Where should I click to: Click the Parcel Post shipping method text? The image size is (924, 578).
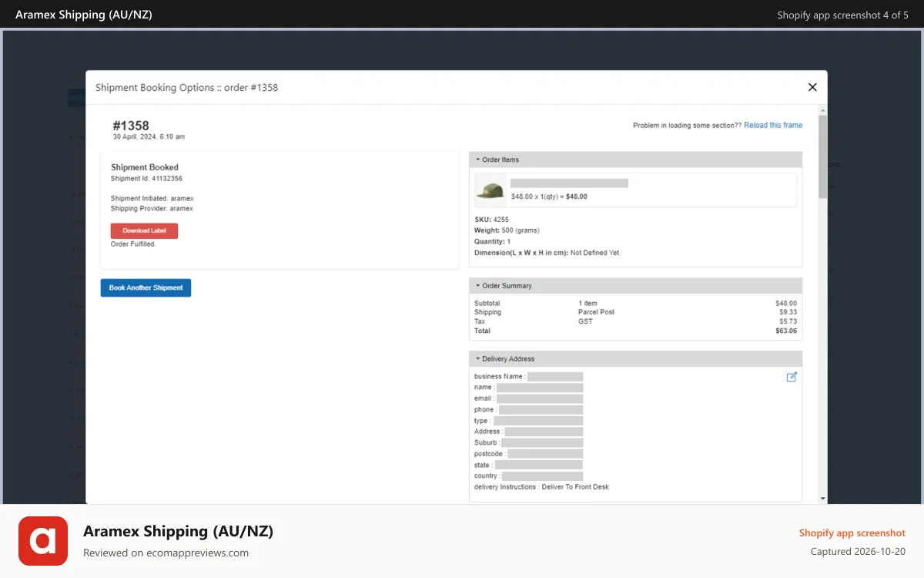click(596, 312)
